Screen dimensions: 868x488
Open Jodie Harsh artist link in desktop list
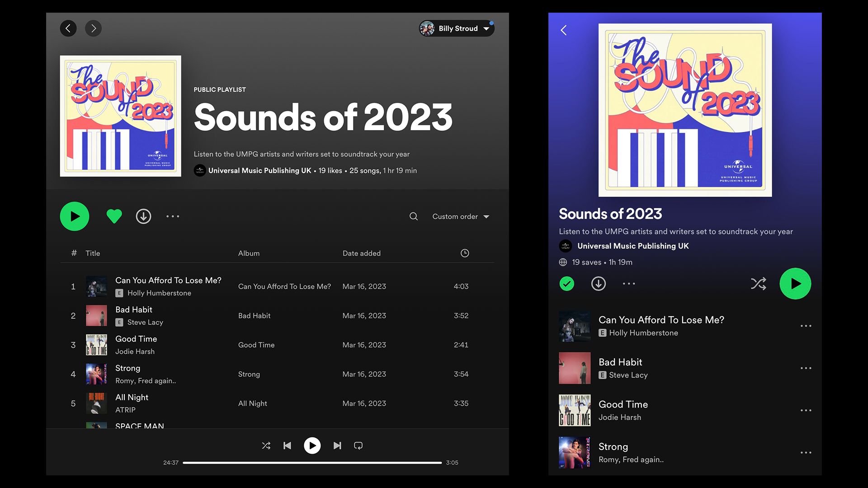click(x=135, y=352)
